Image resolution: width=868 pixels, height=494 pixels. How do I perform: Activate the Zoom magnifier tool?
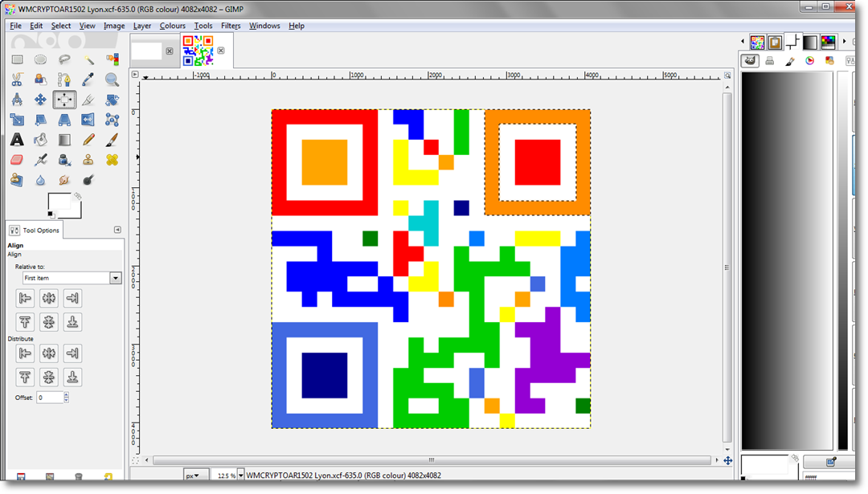[x=113, y=80]
